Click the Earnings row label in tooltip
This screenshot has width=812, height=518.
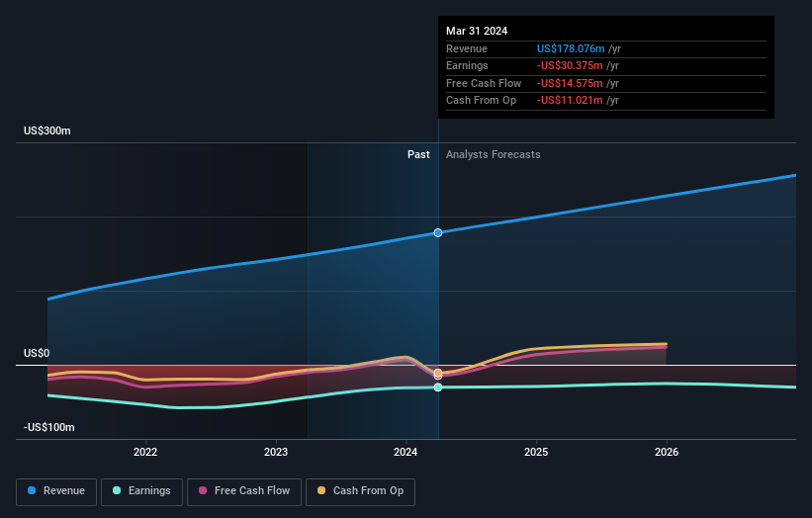tap(467, 65)
